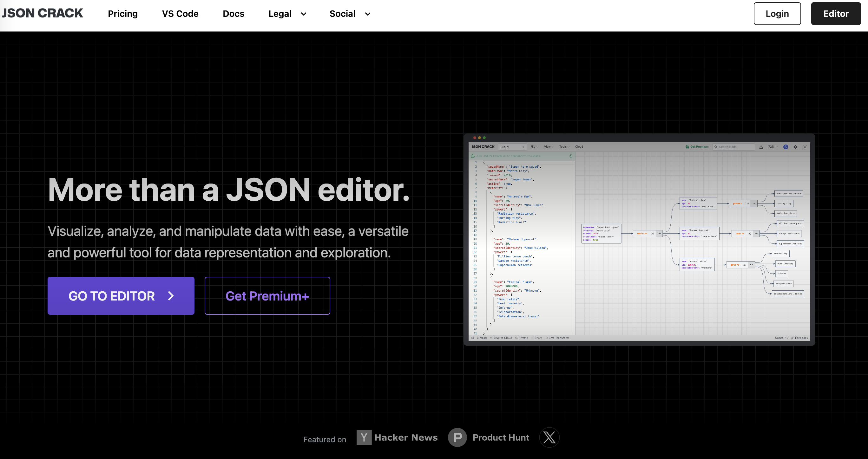Viewport: 868px width, 459px height.
Task: Open the Legal menu label
Action: pos(280,14)
